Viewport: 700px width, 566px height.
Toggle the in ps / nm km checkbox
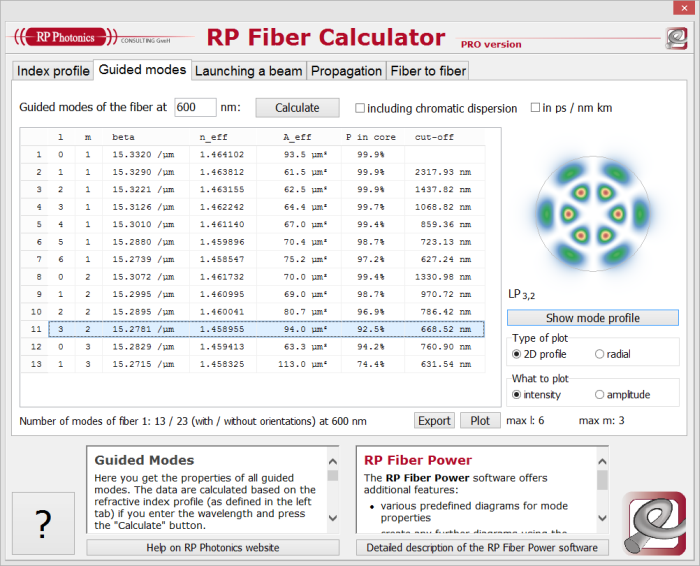coord(535,108)
